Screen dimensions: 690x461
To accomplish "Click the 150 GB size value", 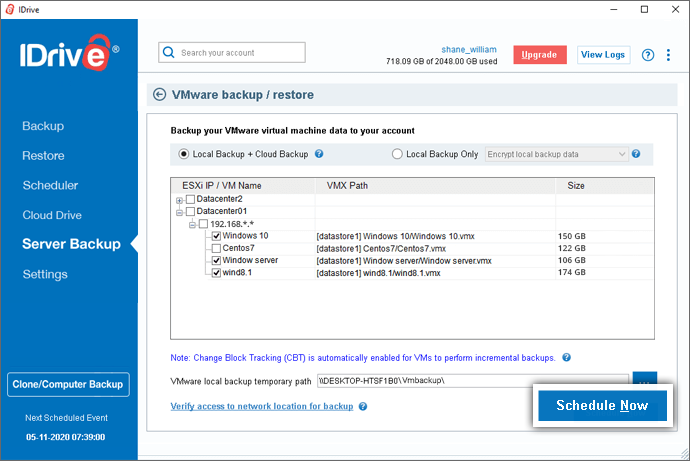I will [572, 236].
